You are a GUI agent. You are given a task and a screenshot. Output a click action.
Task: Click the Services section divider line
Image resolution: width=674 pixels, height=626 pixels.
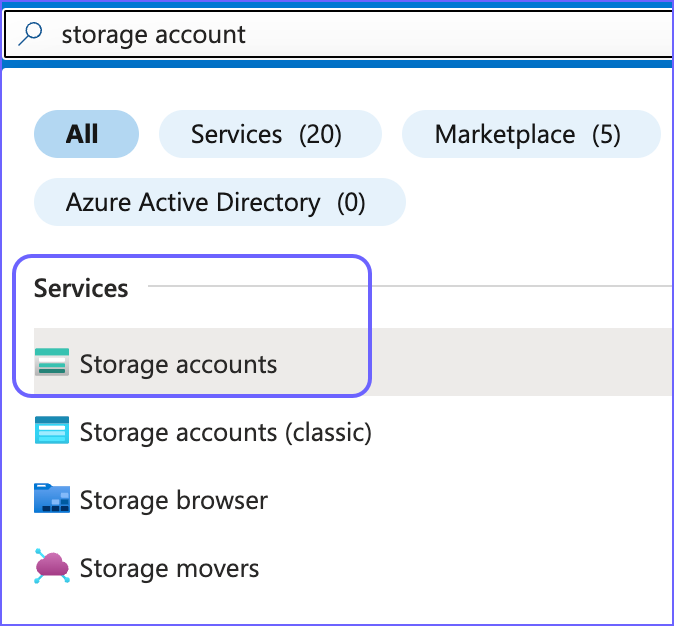pos(410,286)
